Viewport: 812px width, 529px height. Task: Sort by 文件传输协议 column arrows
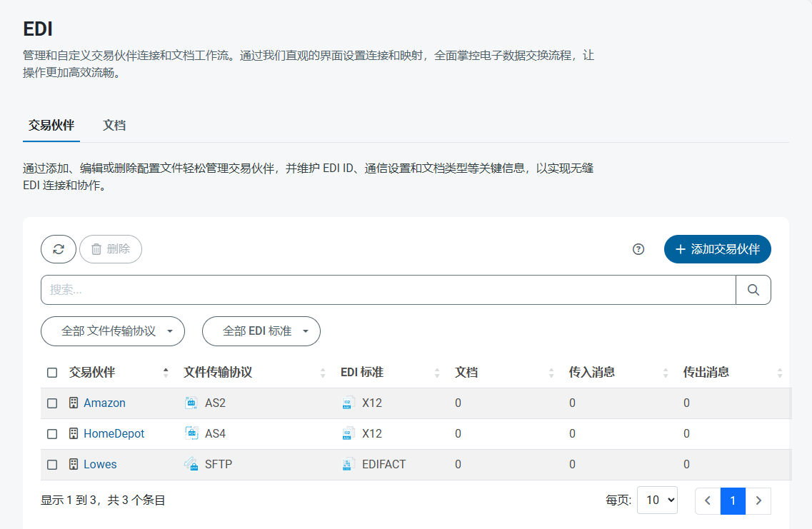323,372
